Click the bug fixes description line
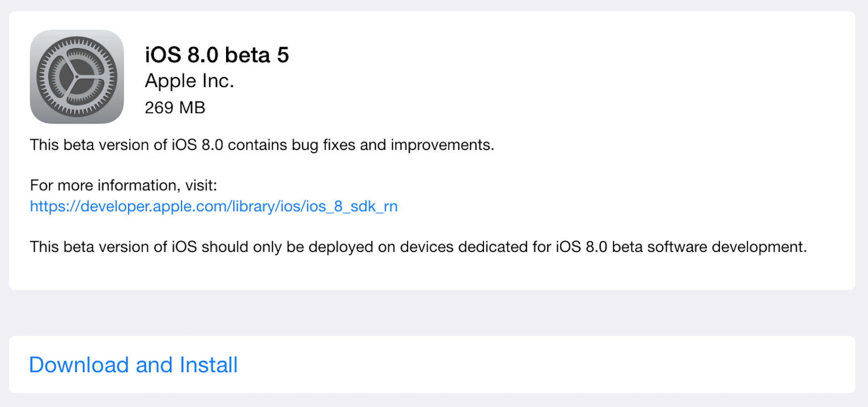868x407 pixels. (x=262, y=145)
